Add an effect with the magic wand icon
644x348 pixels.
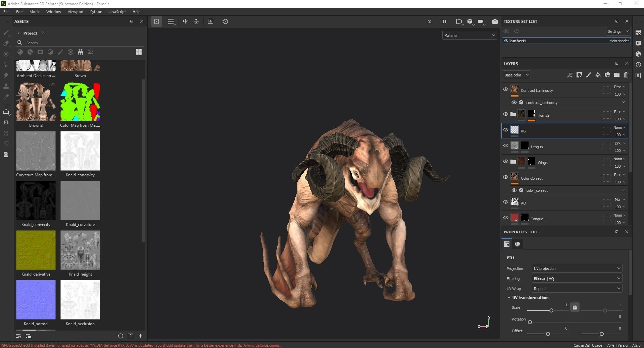[x=570, y=75]
